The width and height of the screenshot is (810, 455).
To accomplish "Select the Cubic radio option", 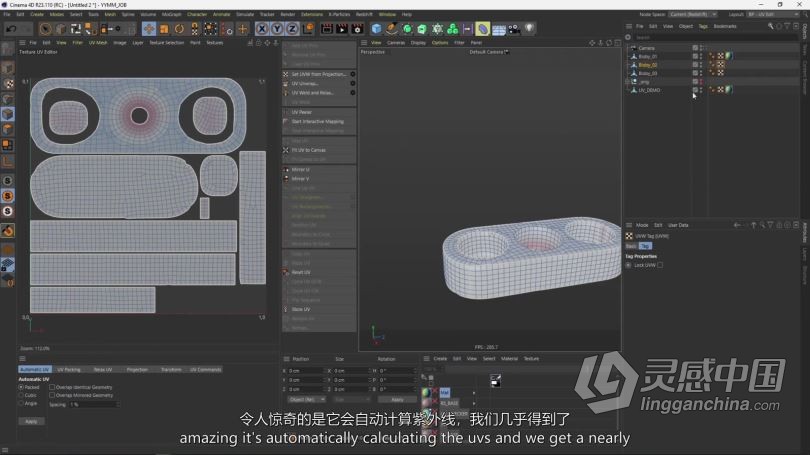I will [x=21, y=395].
